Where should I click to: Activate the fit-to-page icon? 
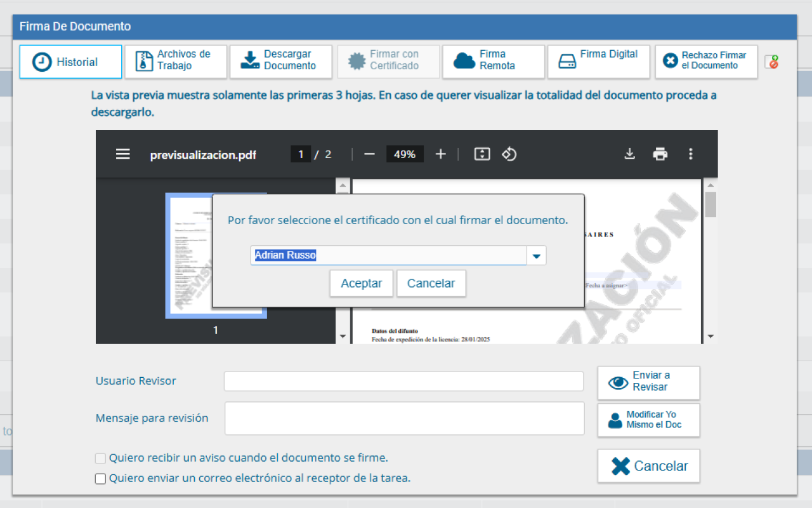481,154
